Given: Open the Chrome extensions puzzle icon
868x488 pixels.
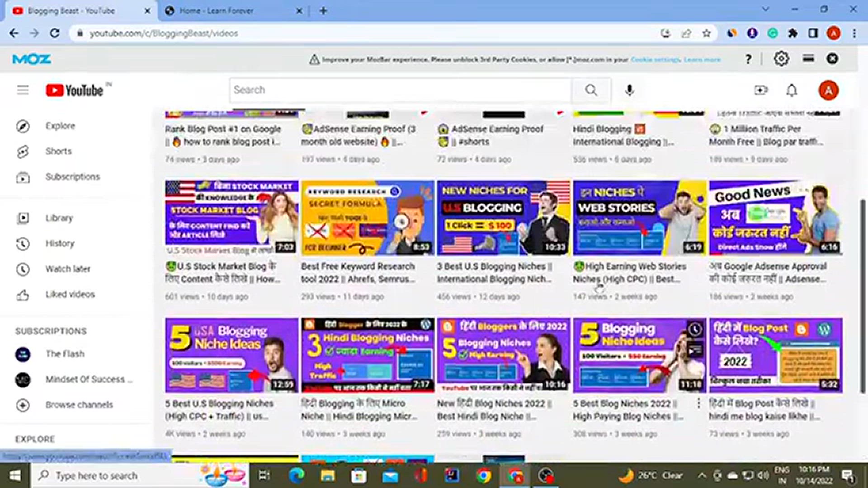Looking at the screenshot, I should tap(793, 33).
